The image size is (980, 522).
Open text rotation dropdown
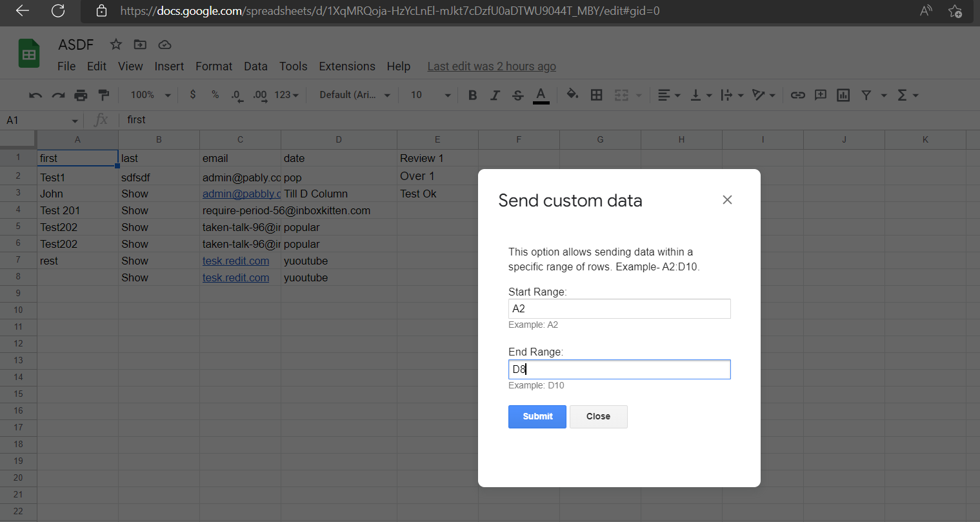[x=764, y=95]
